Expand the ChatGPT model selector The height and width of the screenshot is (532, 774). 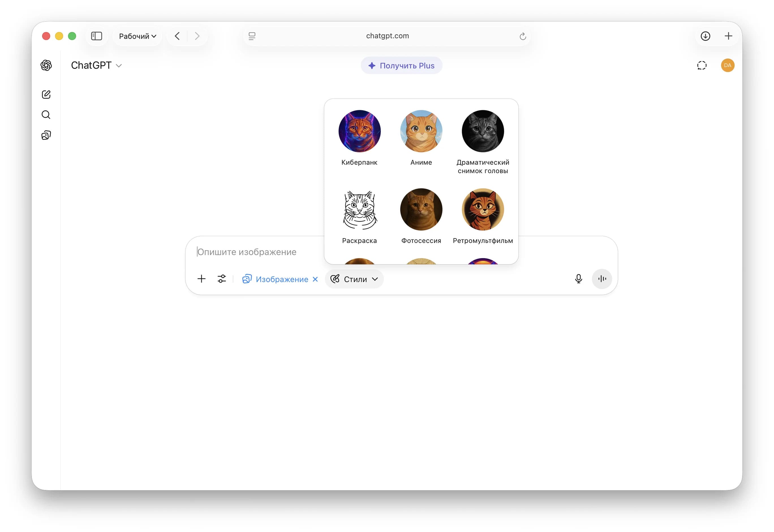(96, 65)
